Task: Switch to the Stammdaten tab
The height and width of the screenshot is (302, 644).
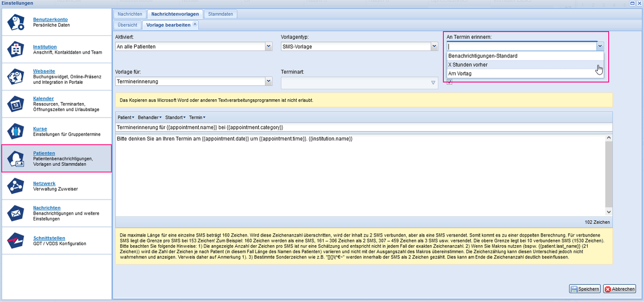Action: [x=220, y=14]
